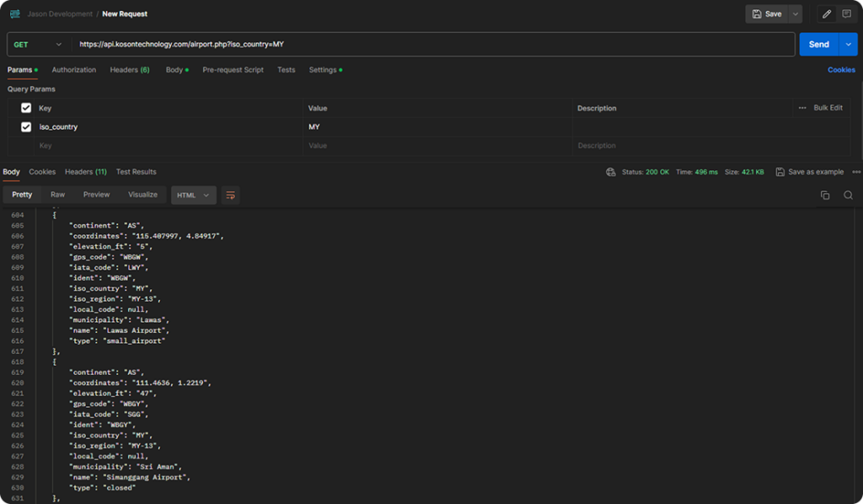This screenshot has width=863, height=504.
Task: Expand the Save button dropdown arrow
Action: pyautogui.click(x=796, y=13)
